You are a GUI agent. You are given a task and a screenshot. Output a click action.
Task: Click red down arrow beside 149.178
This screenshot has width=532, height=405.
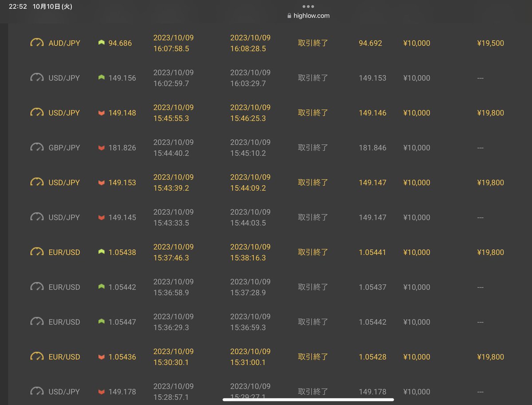point(102,392)
